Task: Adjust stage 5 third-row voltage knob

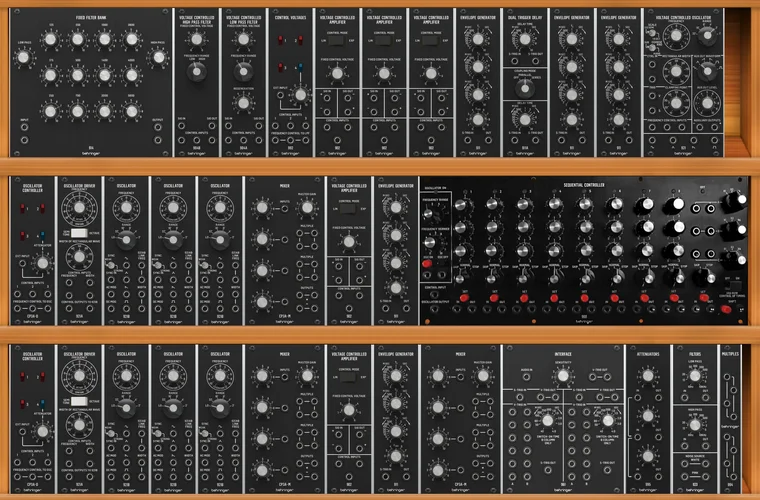Action: 586,250
